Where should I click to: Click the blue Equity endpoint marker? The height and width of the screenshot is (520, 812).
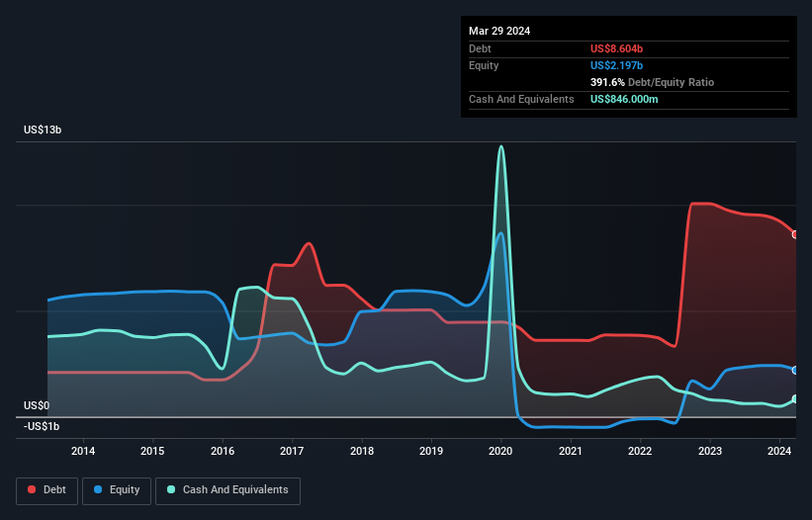tap(795, 370)
